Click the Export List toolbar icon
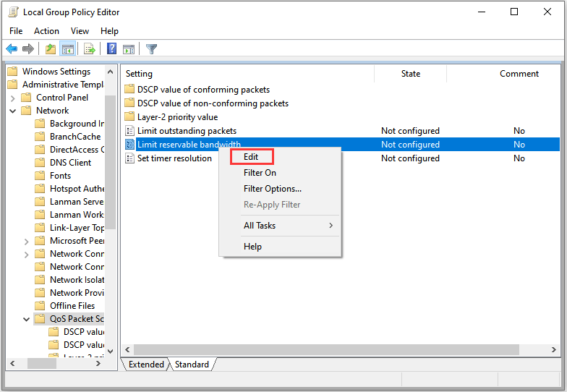This screenshot has height=392, width=567. tap(90, 49)
